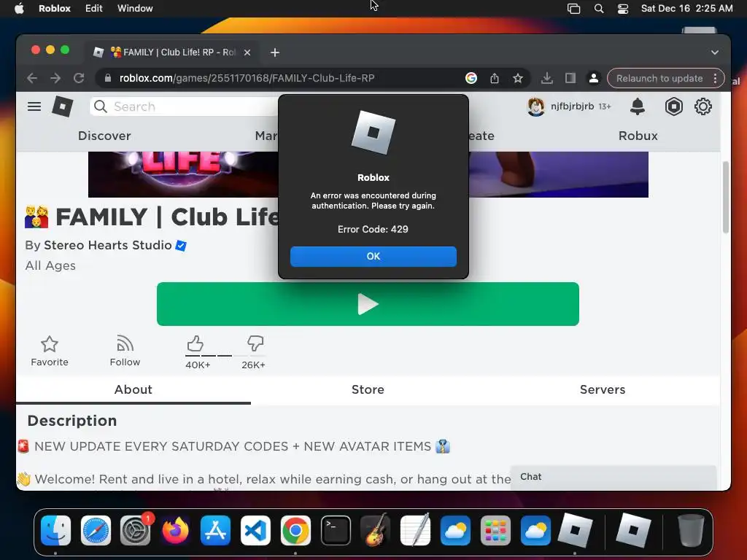
Task: Switch to the Store tab
Action: click(x=368, y=389)
